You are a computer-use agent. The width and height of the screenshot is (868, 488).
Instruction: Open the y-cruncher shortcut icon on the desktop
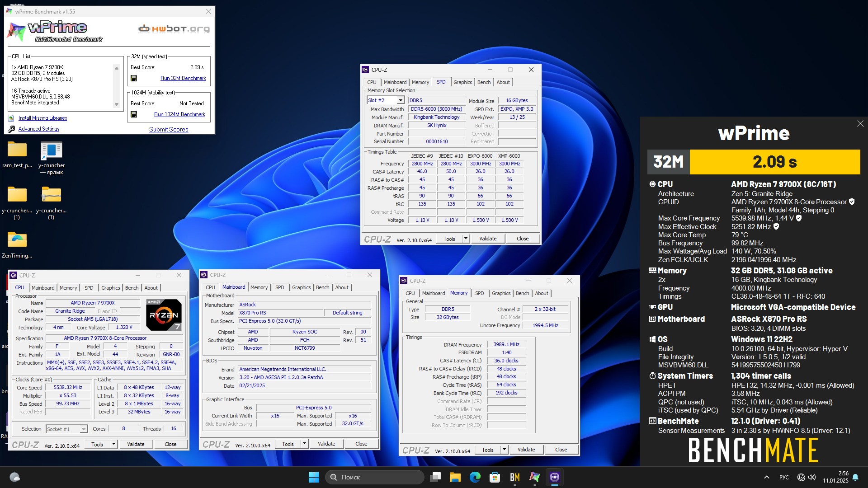(x=51, y=150)
